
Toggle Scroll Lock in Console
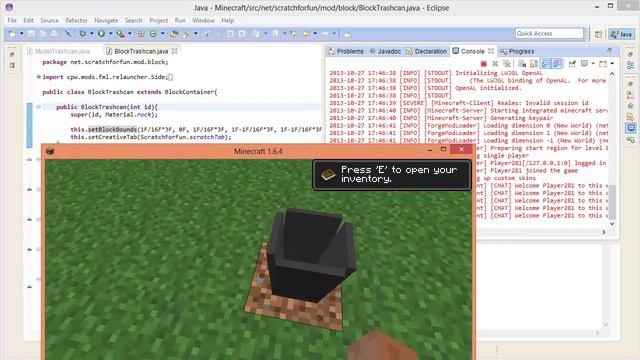pyautogui.click(x=534, y=64)
